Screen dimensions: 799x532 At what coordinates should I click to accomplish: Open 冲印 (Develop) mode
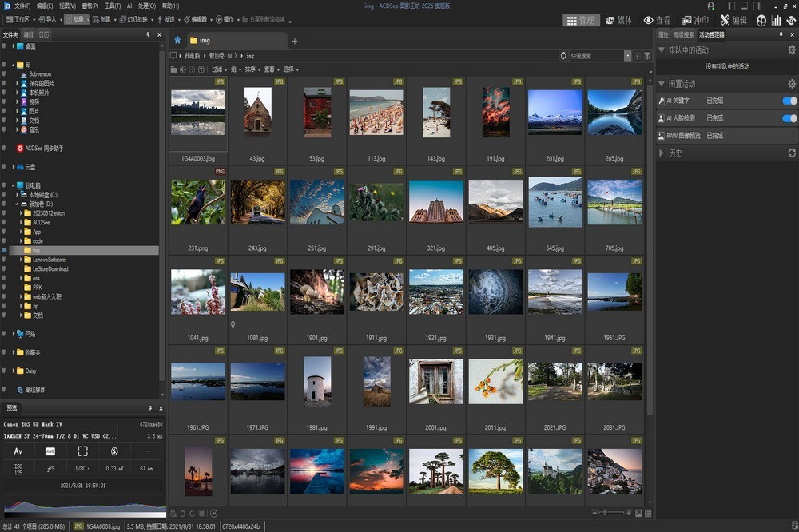[695, 20]
